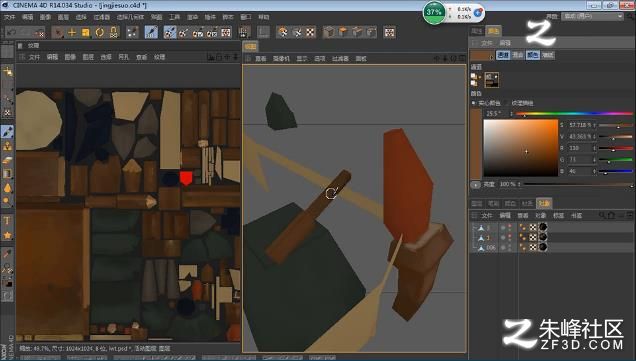
Task: Click the top selection tool in left palette
Action: tap(7, 71)
